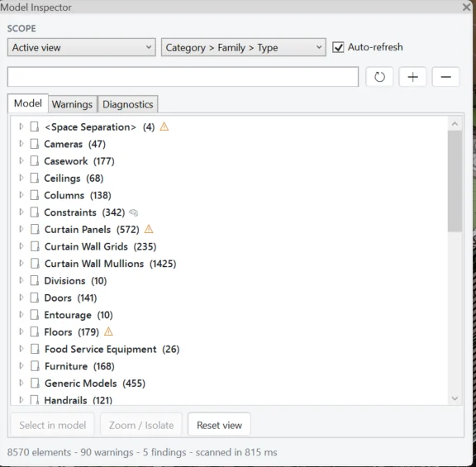
Task: Check the Floors checkbox
Action: pos(35,332)
